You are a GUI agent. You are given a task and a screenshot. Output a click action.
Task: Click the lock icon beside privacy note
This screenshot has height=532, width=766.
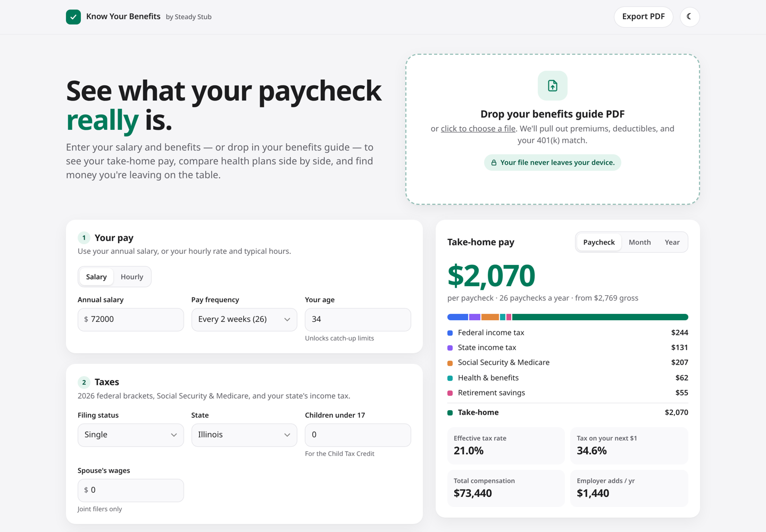494,163
